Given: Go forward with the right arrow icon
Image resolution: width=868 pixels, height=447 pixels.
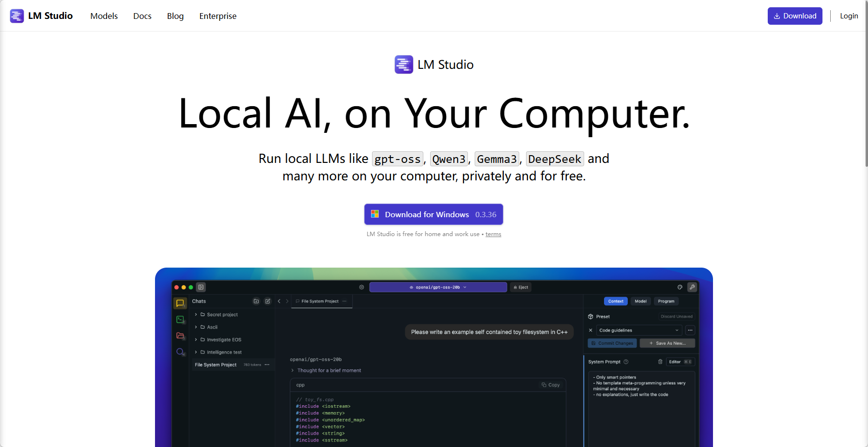Looking at the screenshot, I should [x=287, y=301].
